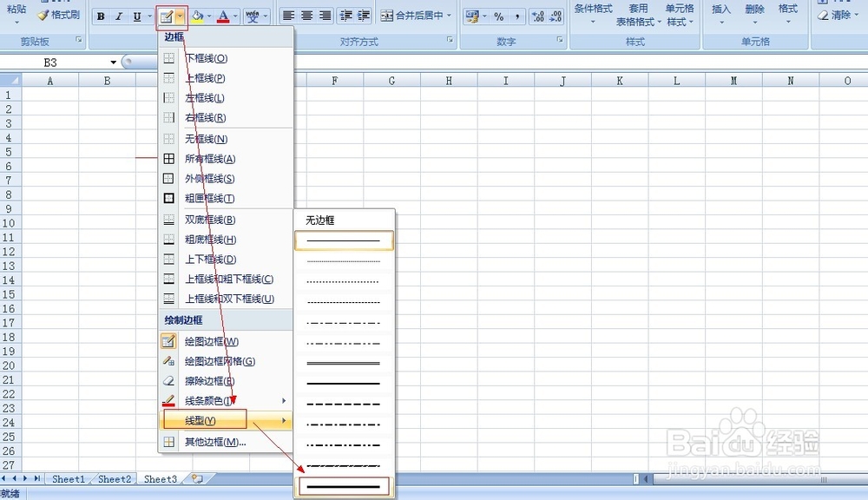Image resolution: width=868 pixels, height=500 pixels.
Task: Center text horizontally in the ribbon
Action: click(x=306, y=16)
